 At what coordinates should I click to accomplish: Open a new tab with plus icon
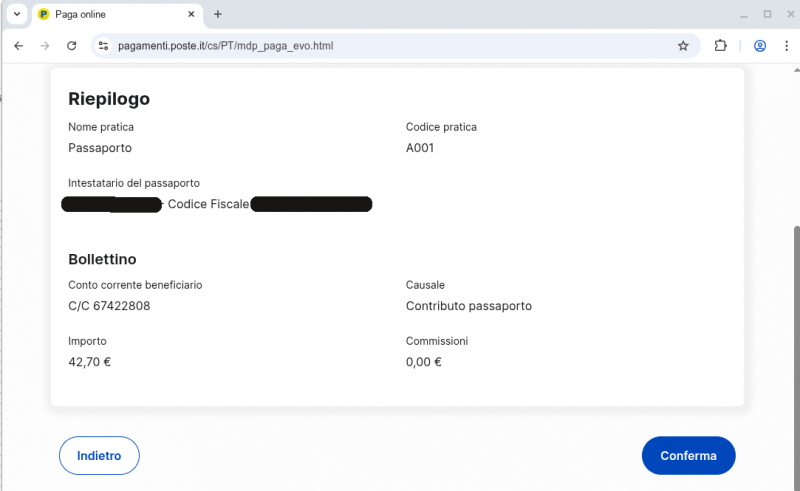(x=218, y=14)
